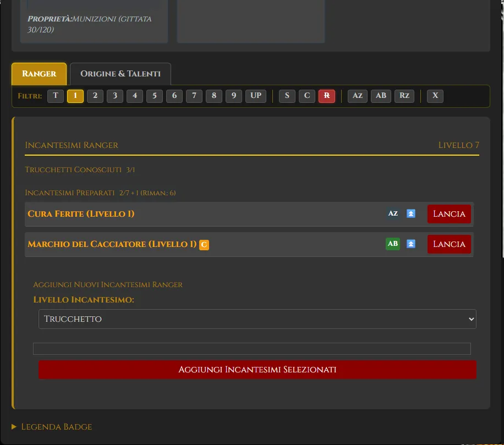504x445 pixels.
Task: Toggle the level 6 filter
Action: pos(174,96)
